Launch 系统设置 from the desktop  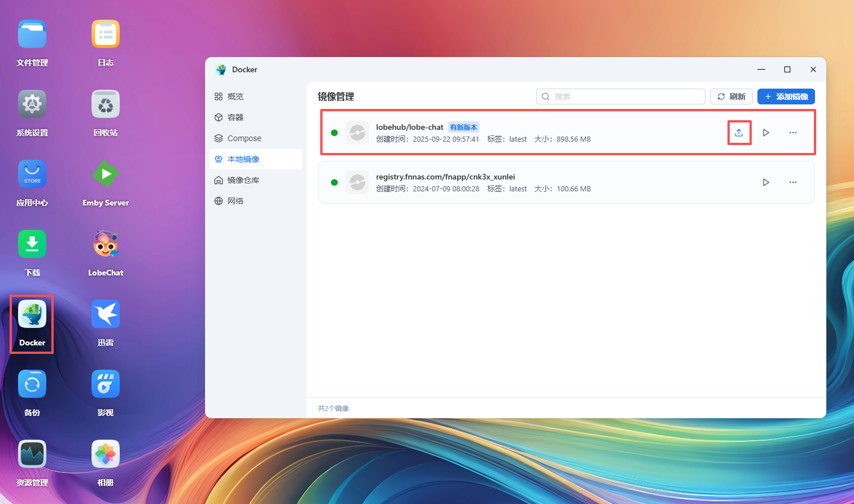click(32, 104)
